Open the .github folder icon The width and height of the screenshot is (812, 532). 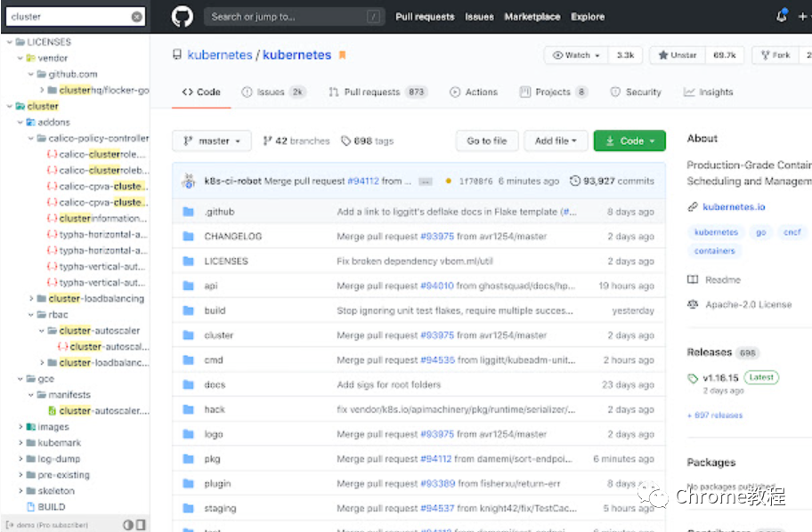click(189, 212)
